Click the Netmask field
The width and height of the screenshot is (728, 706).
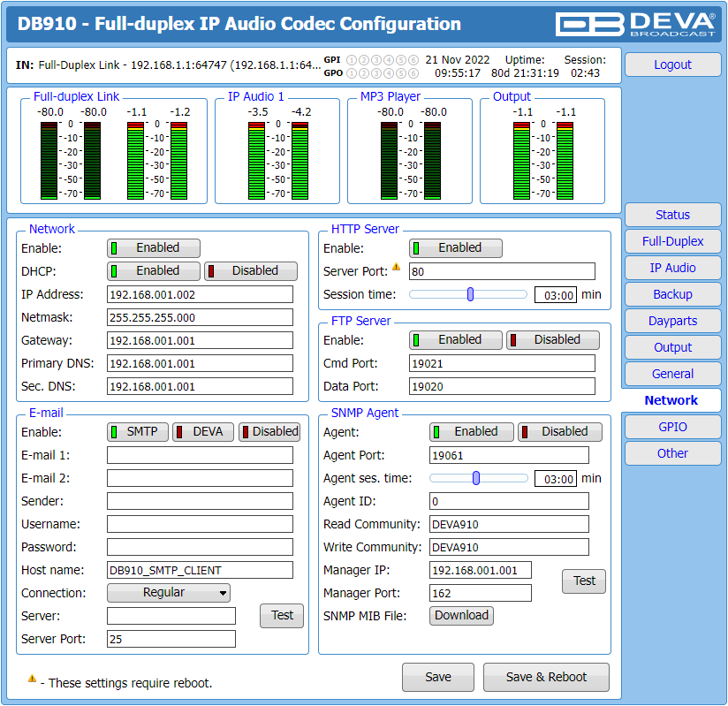pyautogui.click(x=200, y=317)
